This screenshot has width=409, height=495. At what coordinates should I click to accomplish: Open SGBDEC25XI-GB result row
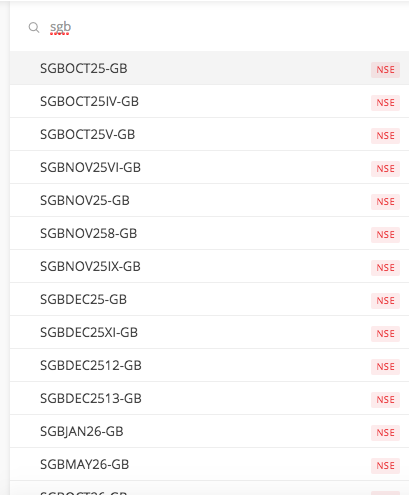tap(209, 332)
